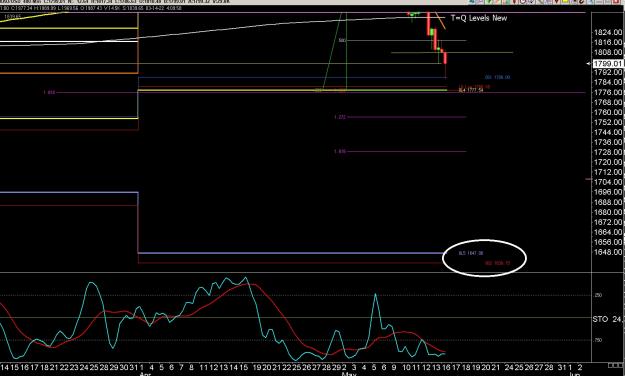
Task: Click the 1648.00 price axis label
Action: click(x=608, y=252)
